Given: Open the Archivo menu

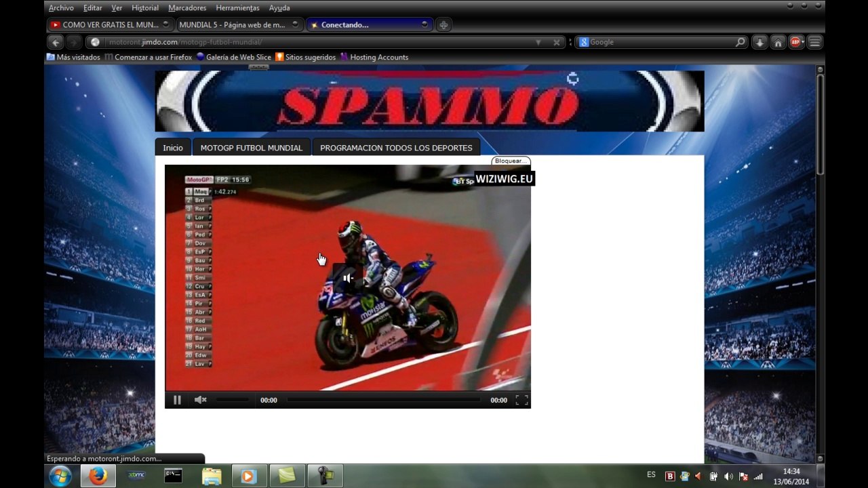Looking at the screenshot, I should [x=61, y=8].
